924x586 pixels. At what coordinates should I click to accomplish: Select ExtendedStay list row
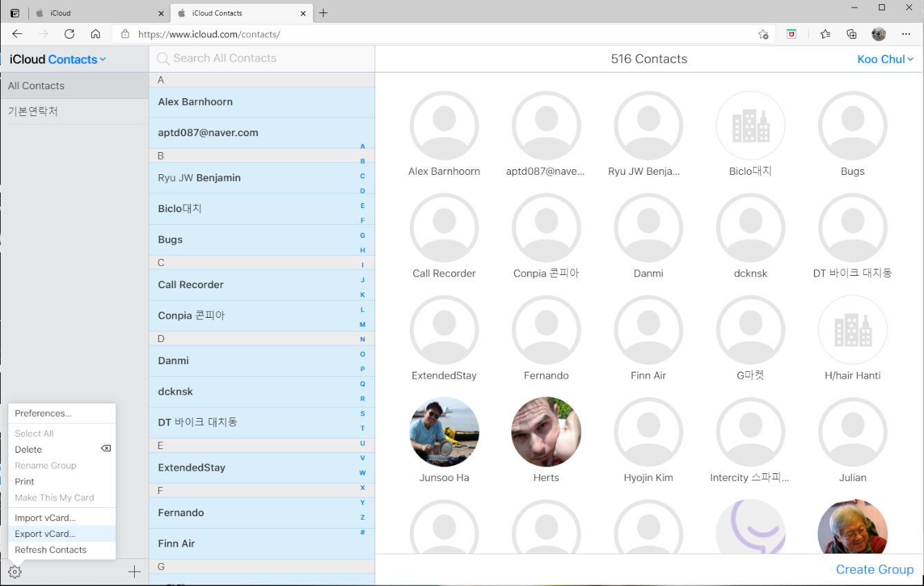point(262,468)
